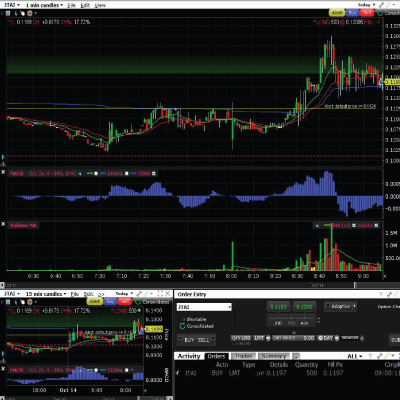Screen dimensions: 400x400
Task: Click the yellow current price tag on axis
Action: 392,82
